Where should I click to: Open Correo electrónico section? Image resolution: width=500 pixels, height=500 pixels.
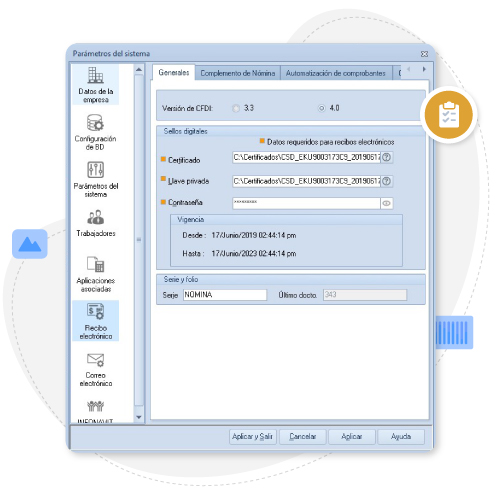(96, 369)
